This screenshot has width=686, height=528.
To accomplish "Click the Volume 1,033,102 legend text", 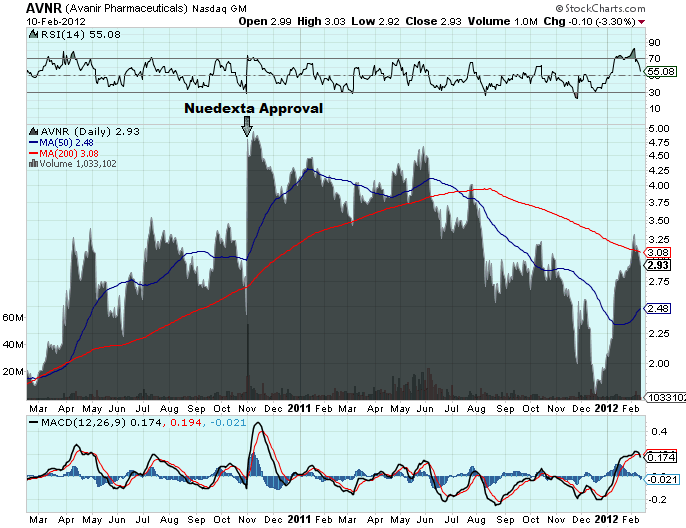I will pos(78,164).
